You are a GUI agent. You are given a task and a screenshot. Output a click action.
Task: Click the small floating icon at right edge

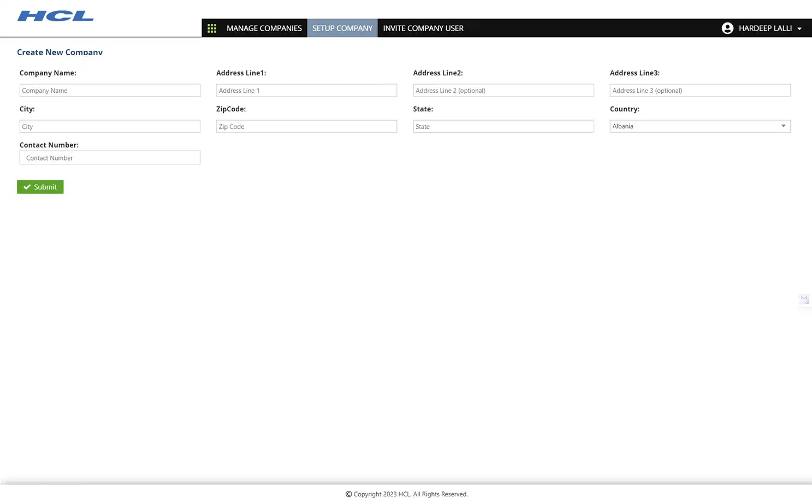click(x=804, y=299)
